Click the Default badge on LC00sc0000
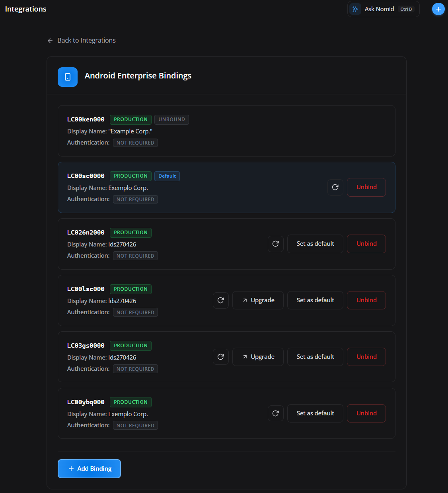The image size is (448, 493). click(167, 176)
